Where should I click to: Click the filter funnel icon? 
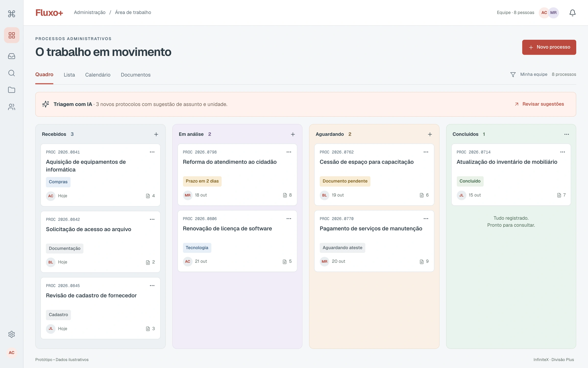(513, 75)
